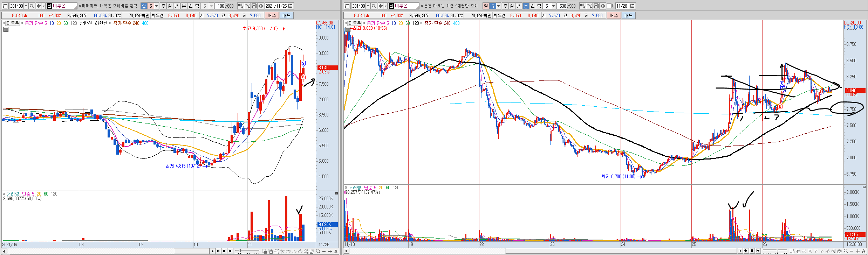Click the 매수 buy button in right chart
The height and width of the screenshot is (255, 868).
coord(614,15)
